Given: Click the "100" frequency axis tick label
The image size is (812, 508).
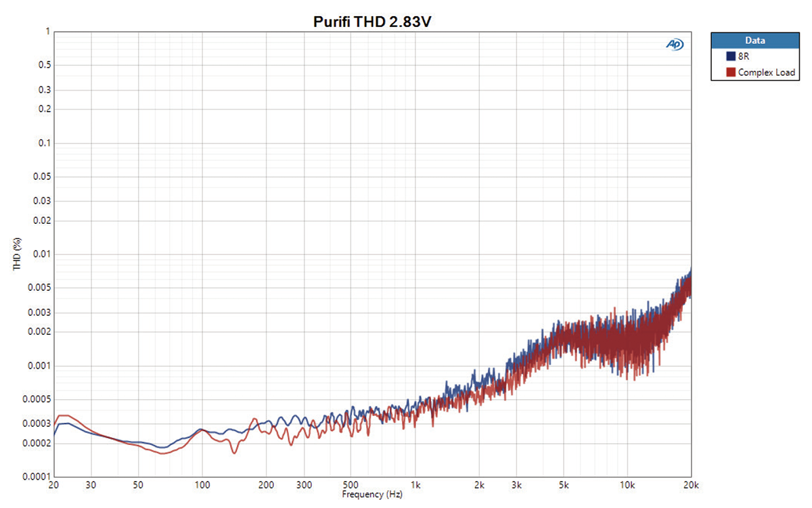Looking at the screenshot, I should coord(202,485).
